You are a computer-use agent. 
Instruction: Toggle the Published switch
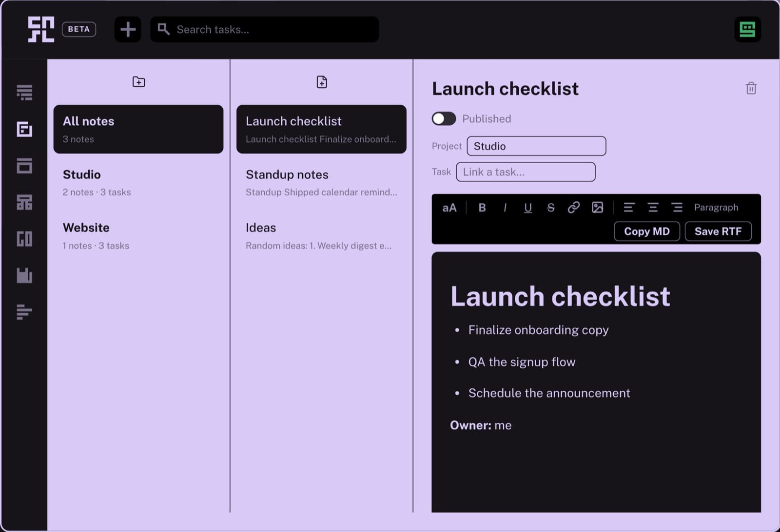click(444, 119)
